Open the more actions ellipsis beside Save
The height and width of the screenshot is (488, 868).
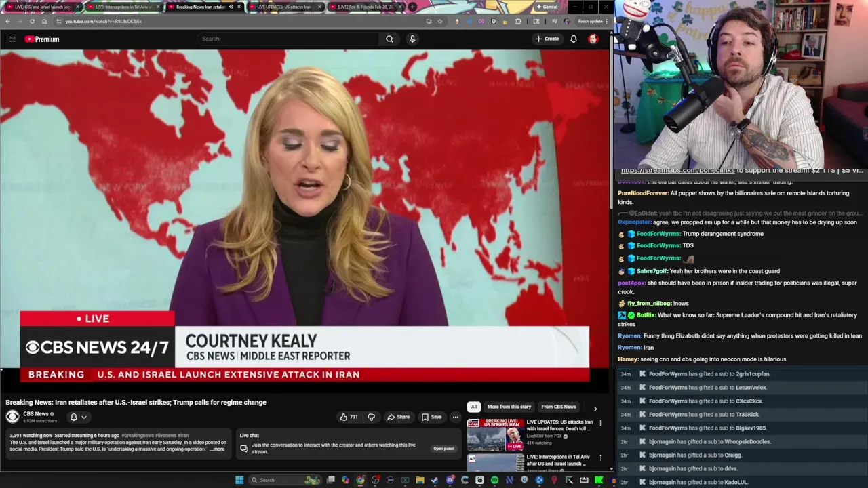(x=456, y=417)
